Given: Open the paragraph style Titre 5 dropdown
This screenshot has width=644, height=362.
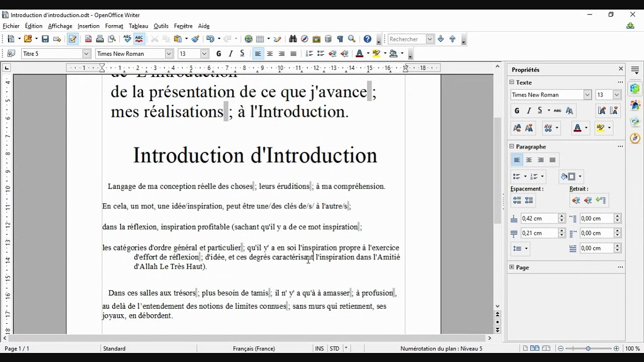Looking at the screenshot, I should coord(87,53).
